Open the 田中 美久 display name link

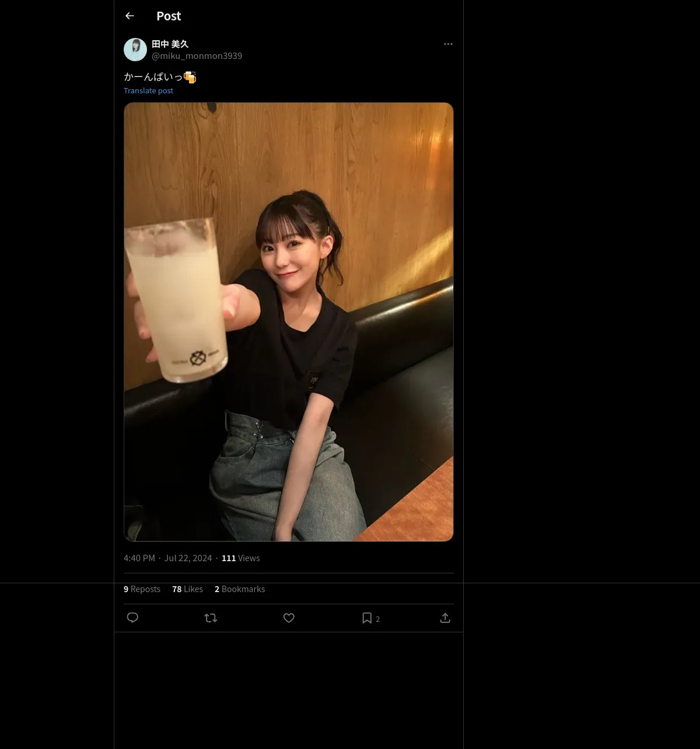[170, 44]
